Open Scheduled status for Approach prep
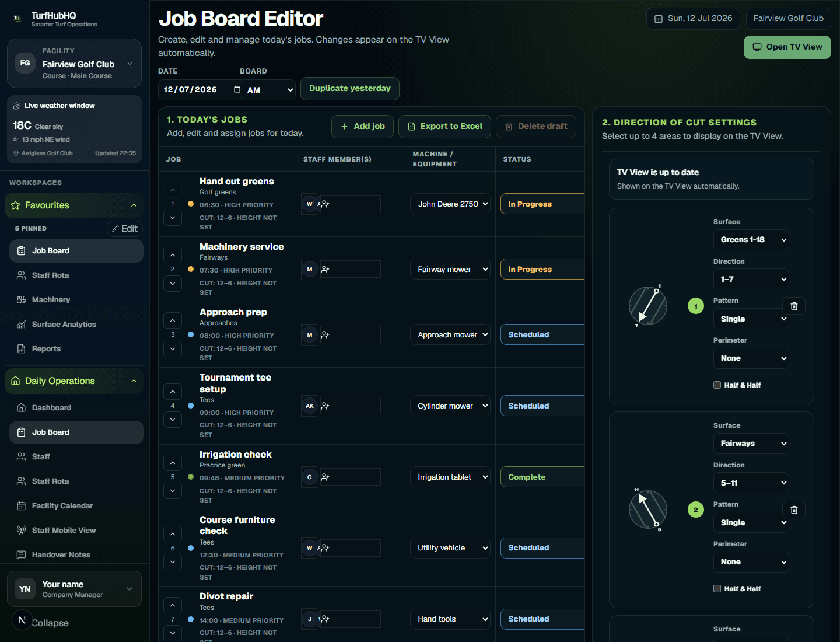Viewport: 840px width, 642px height. [542, 335]
